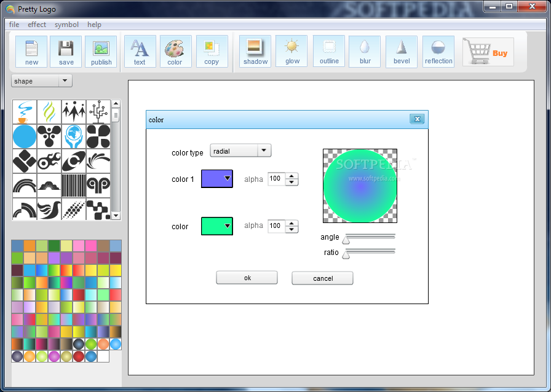Open the color type radial dropdown
551x392 pixels.
[240, 151]
